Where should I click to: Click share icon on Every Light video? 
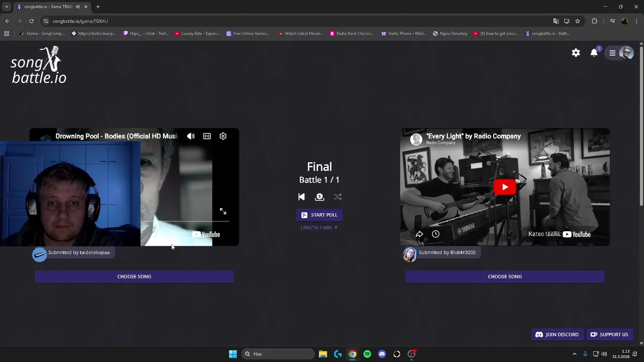(419, 234)
